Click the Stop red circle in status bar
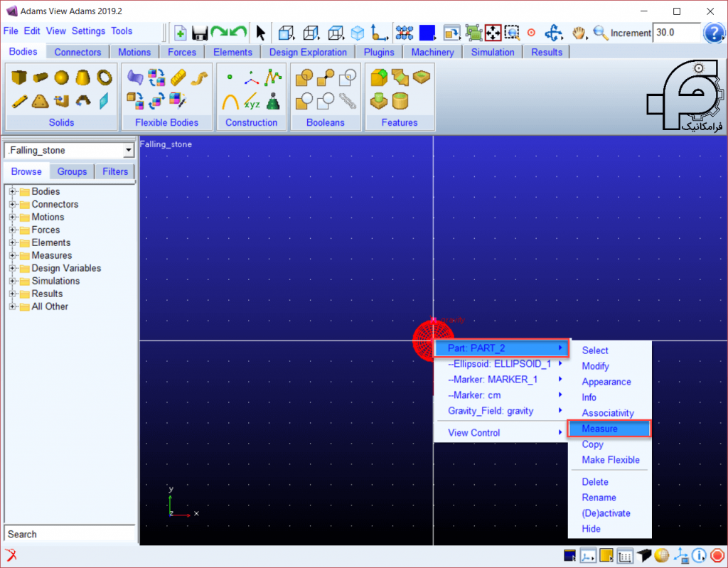The image size is (728, 568). 717,555
